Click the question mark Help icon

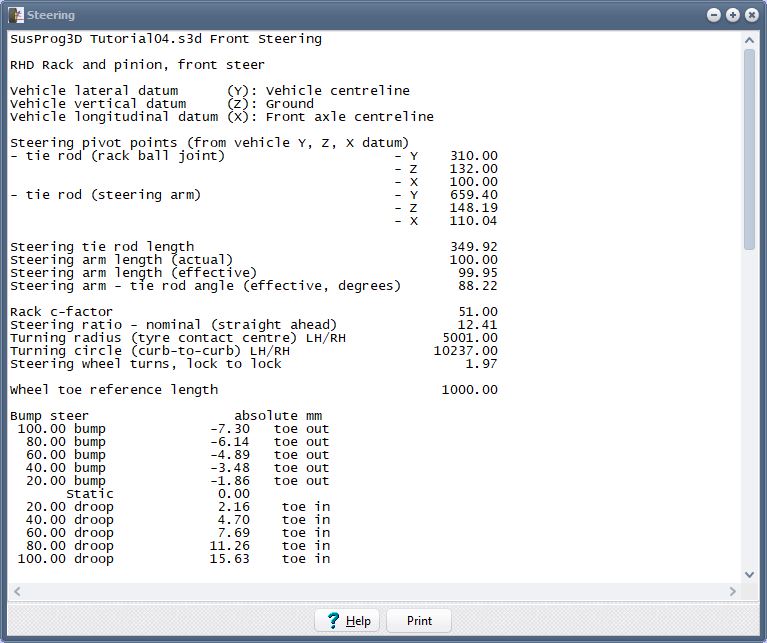[x=333, y=621]
